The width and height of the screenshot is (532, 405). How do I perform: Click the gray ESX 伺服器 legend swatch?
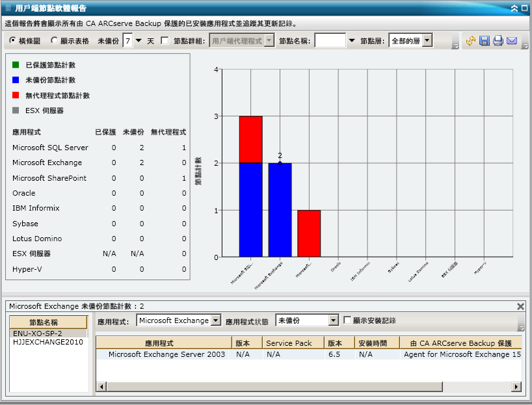[16, 111]
